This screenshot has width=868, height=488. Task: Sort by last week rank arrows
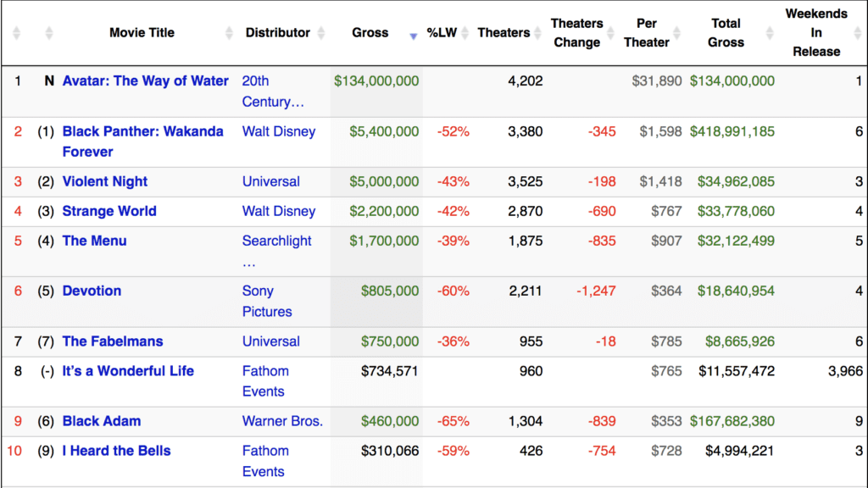(x=48, y=33)
